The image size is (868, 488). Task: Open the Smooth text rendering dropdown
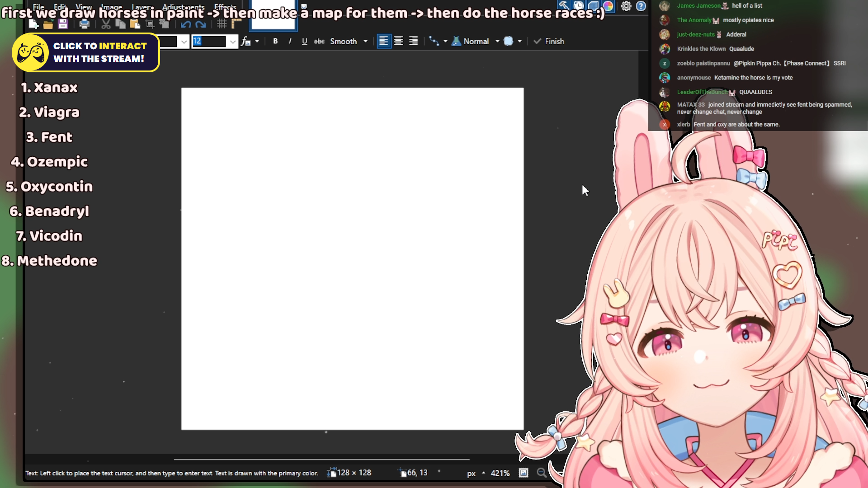click(x=365, y=41)
